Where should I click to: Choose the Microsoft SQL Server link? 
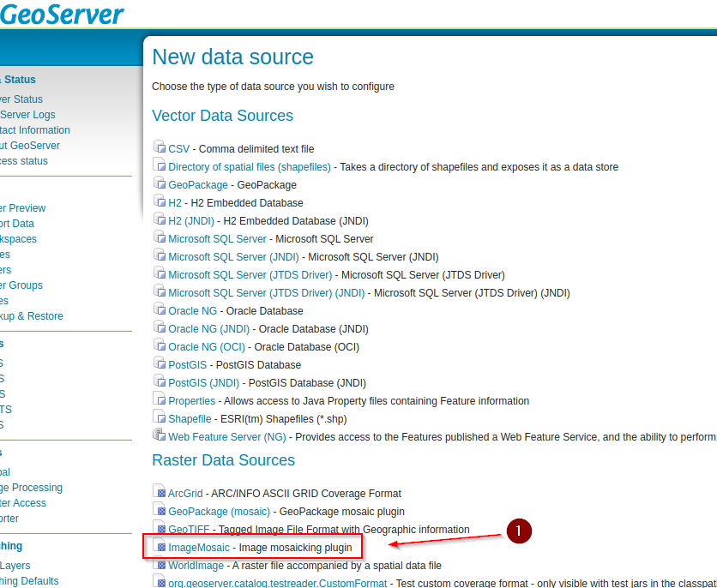(217, 239)
